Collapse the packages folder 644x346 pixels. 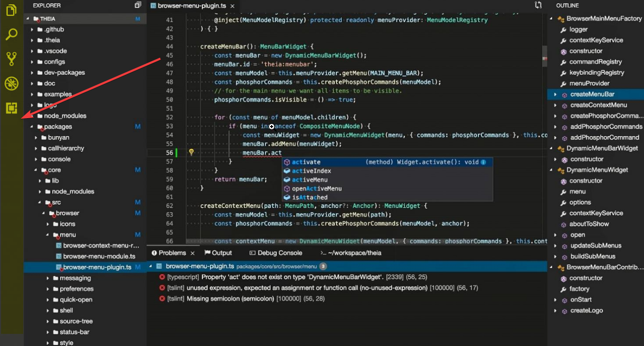tap(32, 127)
